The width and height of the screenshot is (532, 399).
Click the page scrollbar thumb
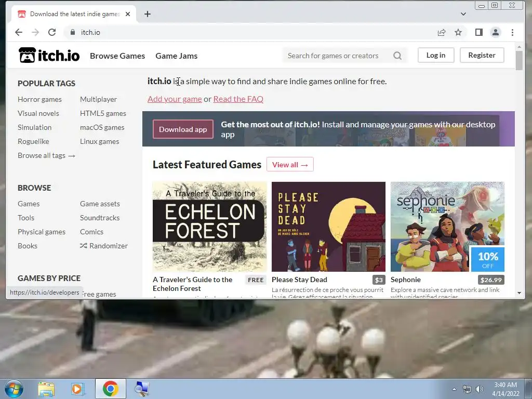pyautogui.click(x=519, y=60)
